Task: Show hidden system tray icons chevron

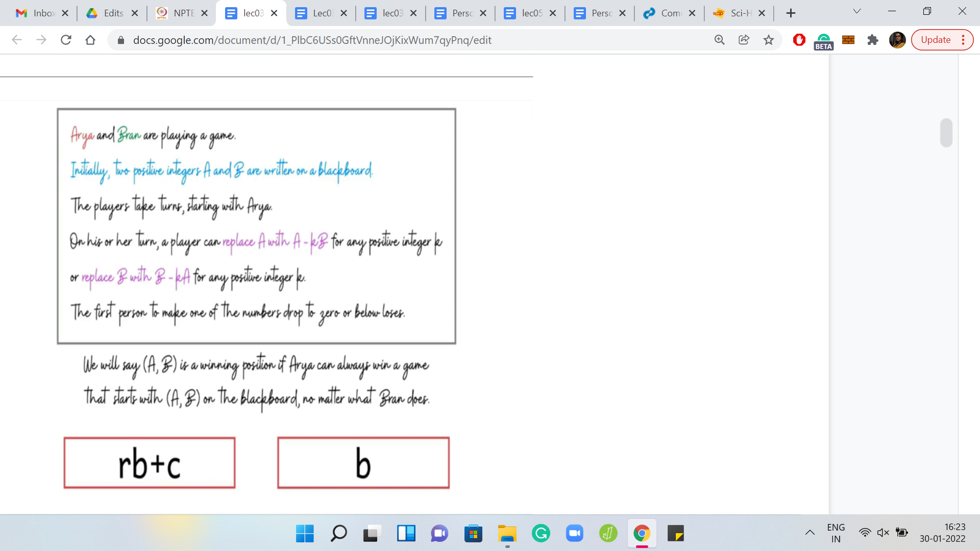Action: [810, 533]
